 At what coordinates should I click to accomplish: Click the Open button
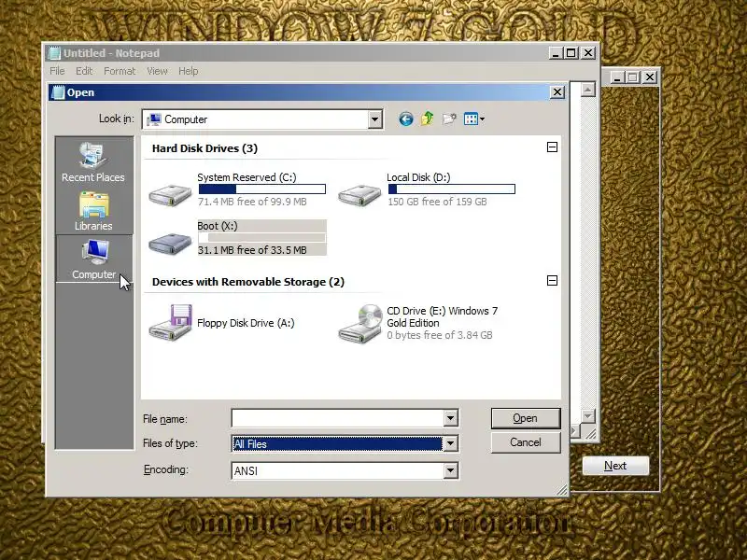coord(526,418)
